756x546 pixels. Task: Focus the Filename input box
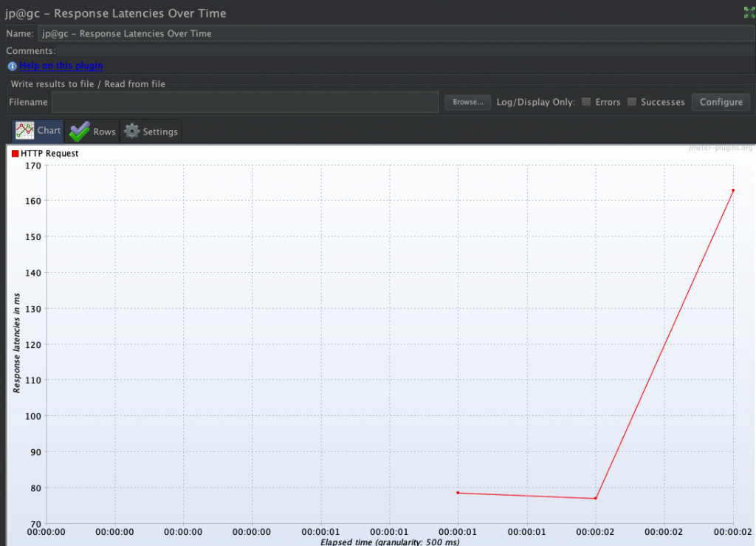245,102
